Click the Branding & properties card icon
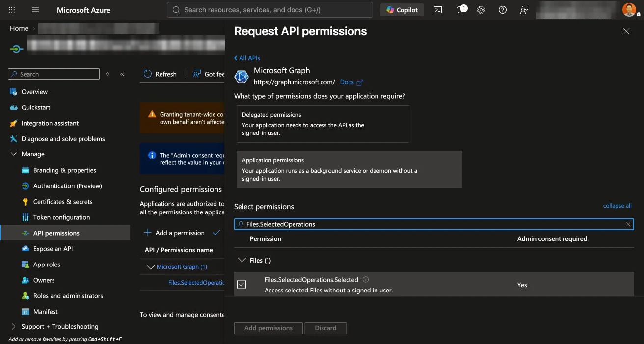 click(26, 170)
